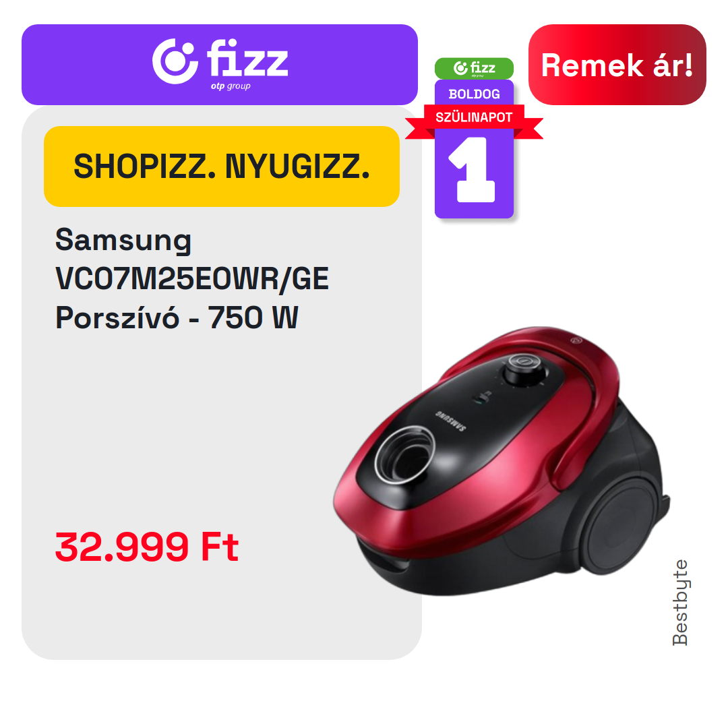Screen dimensions: 728x728
Task: Click the vacuum hose inlet opening
Action: pyautogui.click(x=405, y=455)
